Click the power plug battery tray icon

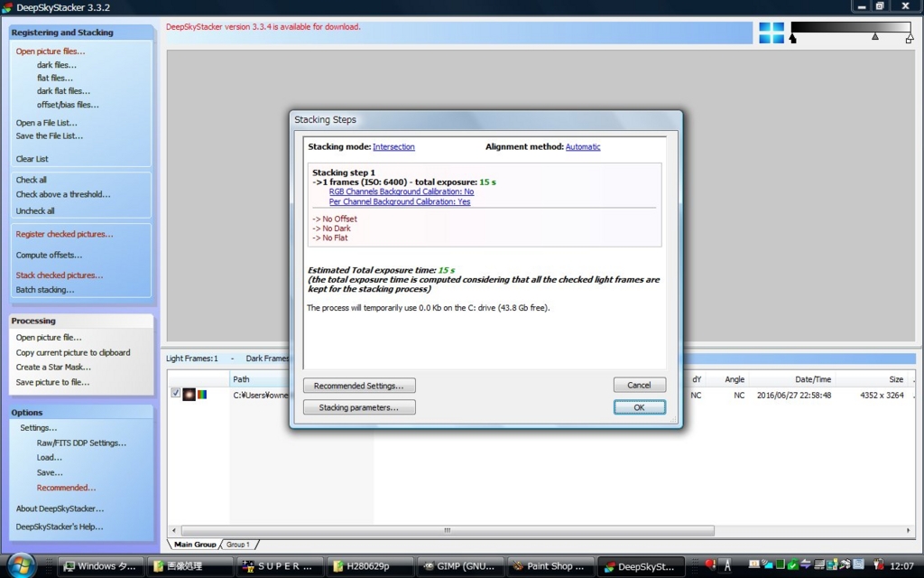click(879, 564)
